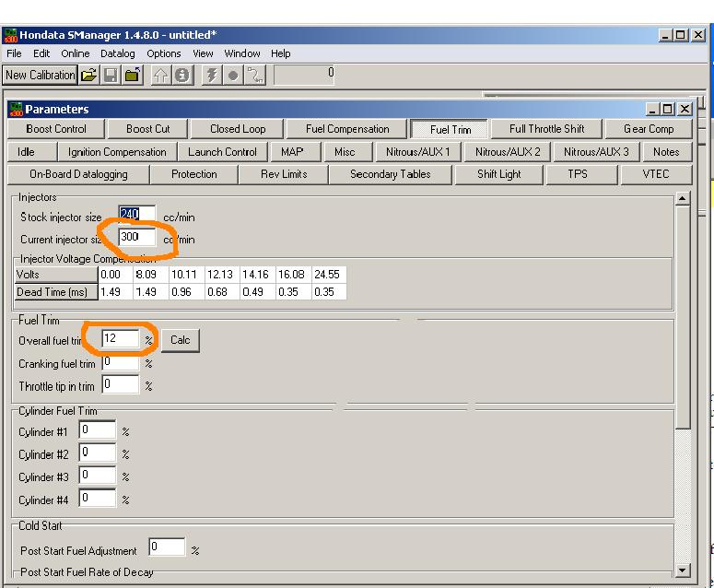The height and width of the screenshot is (588, 714).
Task: Click the Cylinder #3 trim field
Action: [x=98, y=476]
